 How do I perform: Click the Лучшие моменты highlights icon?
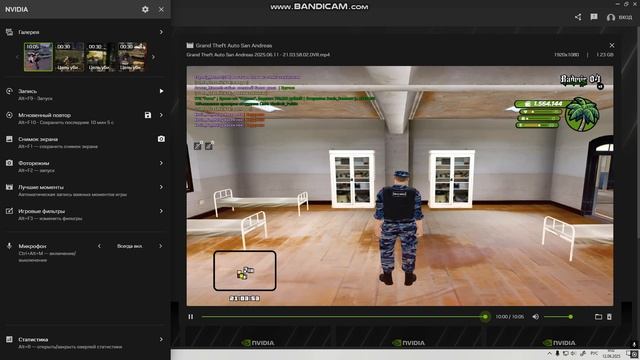tap(9, 187)
